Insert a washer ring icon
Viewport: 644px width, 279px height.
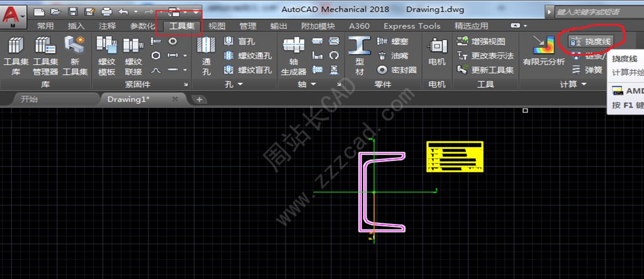coord(173,41)
